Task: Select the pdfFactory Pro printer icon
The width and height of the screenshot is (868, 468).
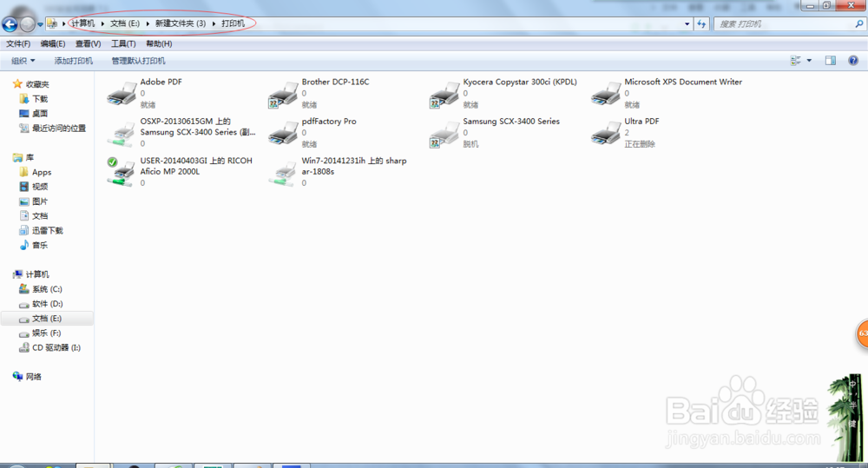Action: [x=284, y=133]
